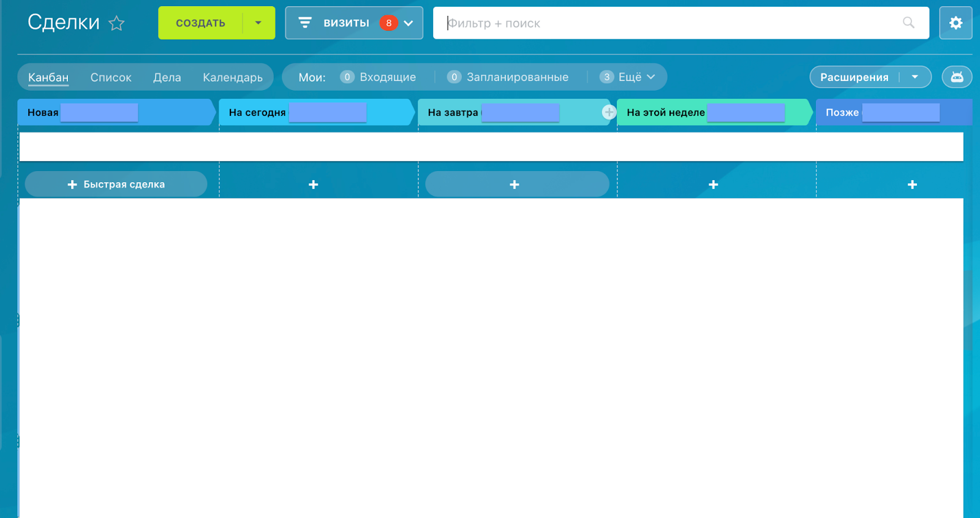Switch to the Список view tab

(111, 77)
